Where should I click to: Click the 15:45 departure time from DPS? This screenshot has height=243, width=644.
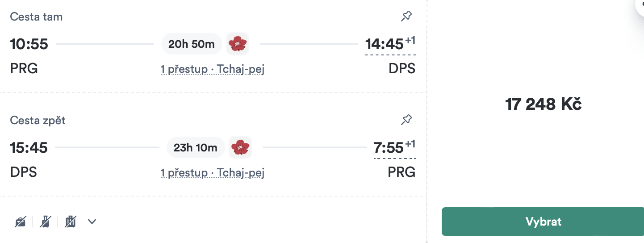[29, 148]
